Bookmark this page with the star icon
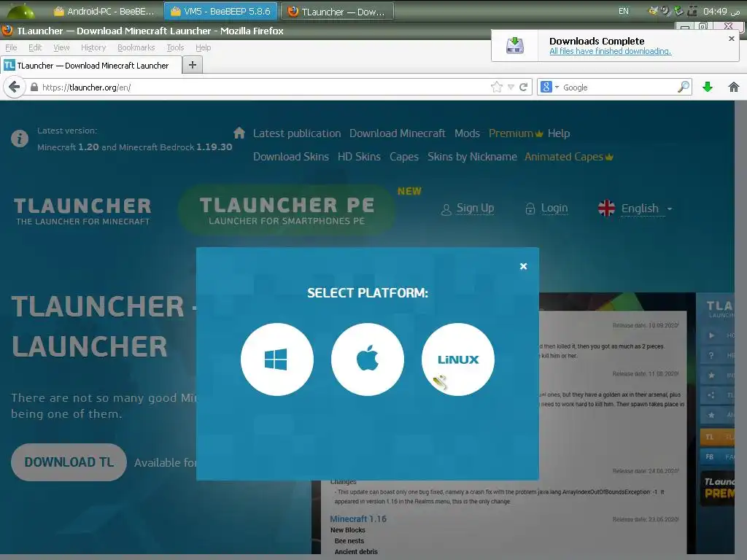The height and width of the screenshot is (560, 747). click(x=496, y=87)
